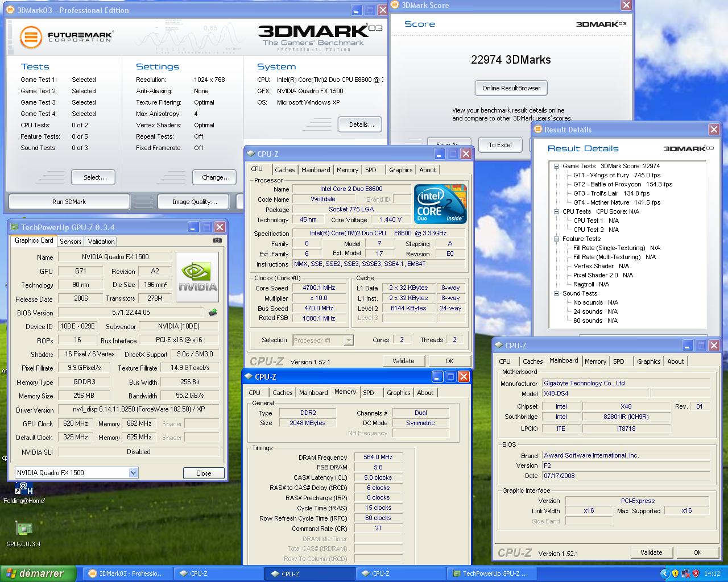This screenshot has width=728, height=582.
Task: Click the GPU-Z screenshot camera icon
Action: point(217,240)
